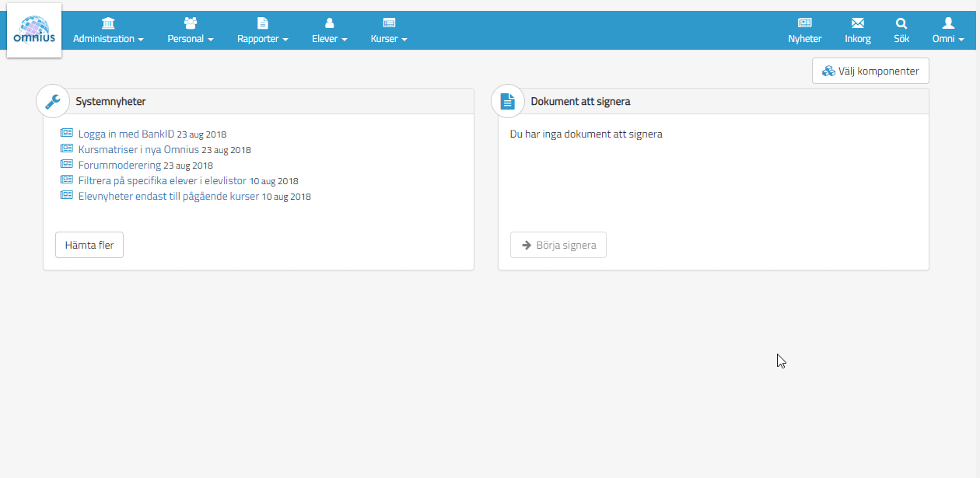Click the Börja signera button
The height and width of the screenshot is (478, 980).
coord(558,245)
